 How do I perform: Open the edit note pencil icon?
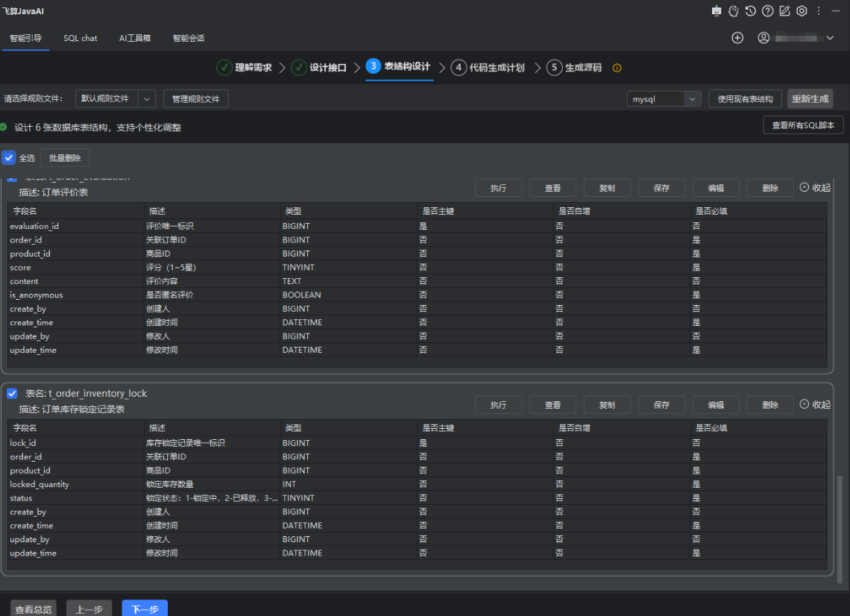784,11
